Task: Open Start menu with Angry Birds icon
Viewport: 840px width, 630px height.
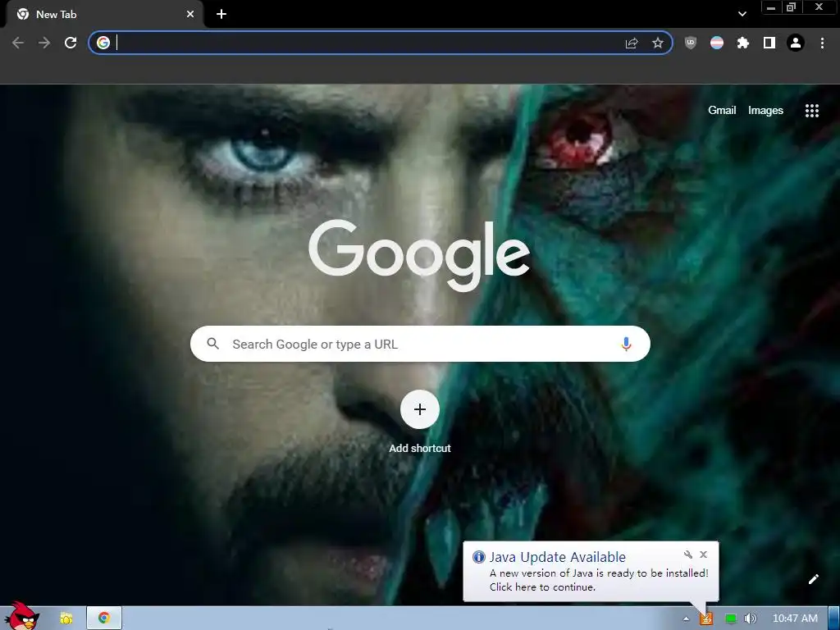Action: pyautogui.click(x=21, y=616)
